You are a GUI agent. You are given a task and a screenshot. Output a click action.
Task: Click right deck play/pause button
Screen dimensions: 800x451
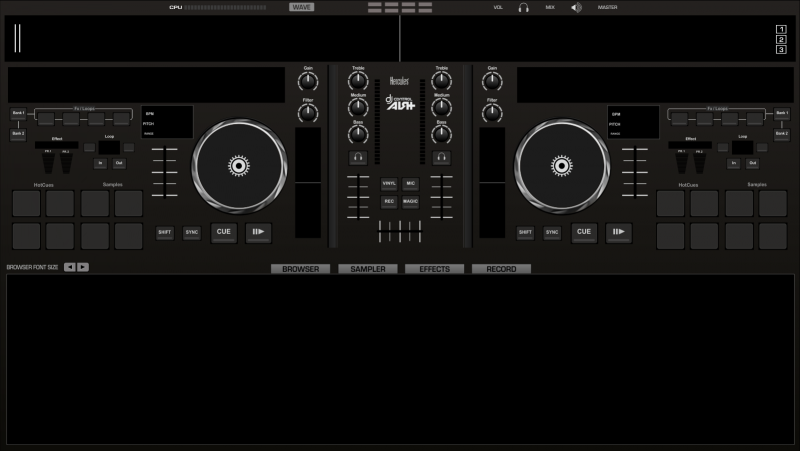click(619, 232)
